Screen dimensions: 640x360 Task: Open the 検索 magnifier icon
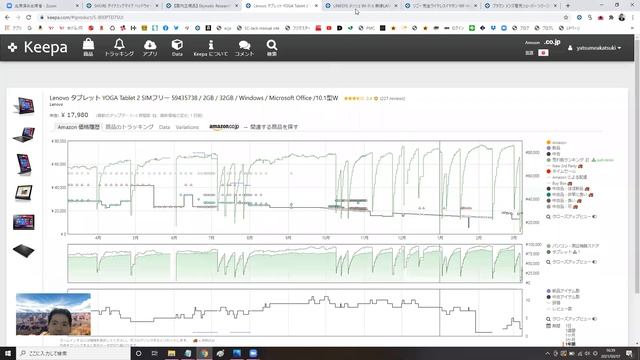(x=272, y=47)
